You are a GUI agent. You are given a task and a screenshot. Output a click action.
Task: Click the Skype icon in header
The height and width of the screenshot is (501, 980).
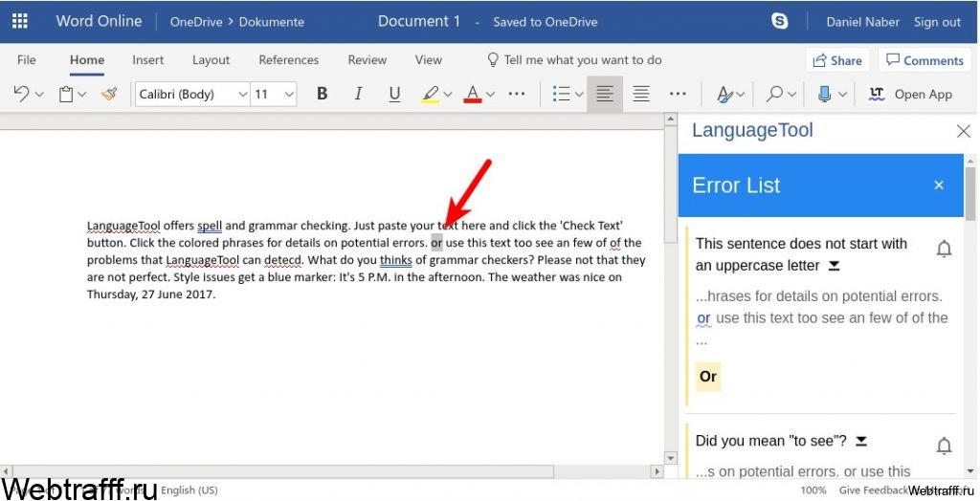click(x=779, y=21)
